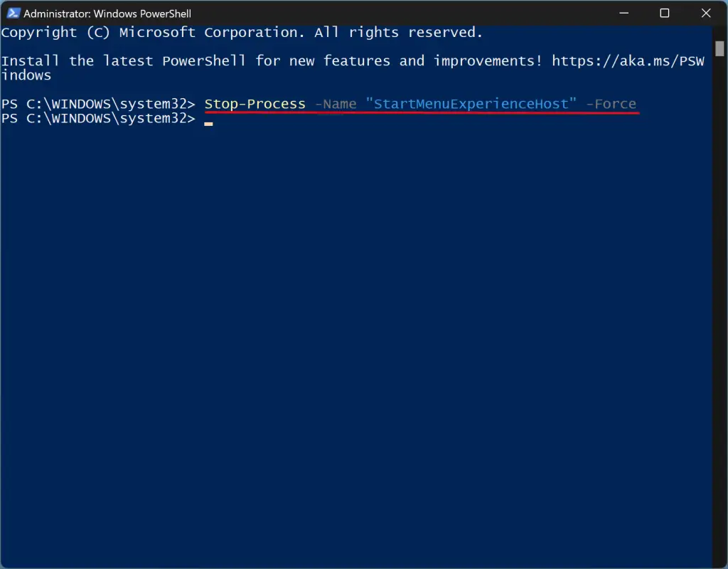Click the Administrator: Windows PowerShell title text

108,13
